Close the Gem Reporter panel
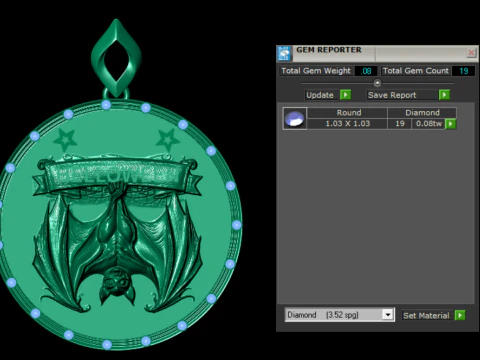This screenshot has width=480, height=360. click(x=471, y=53)
